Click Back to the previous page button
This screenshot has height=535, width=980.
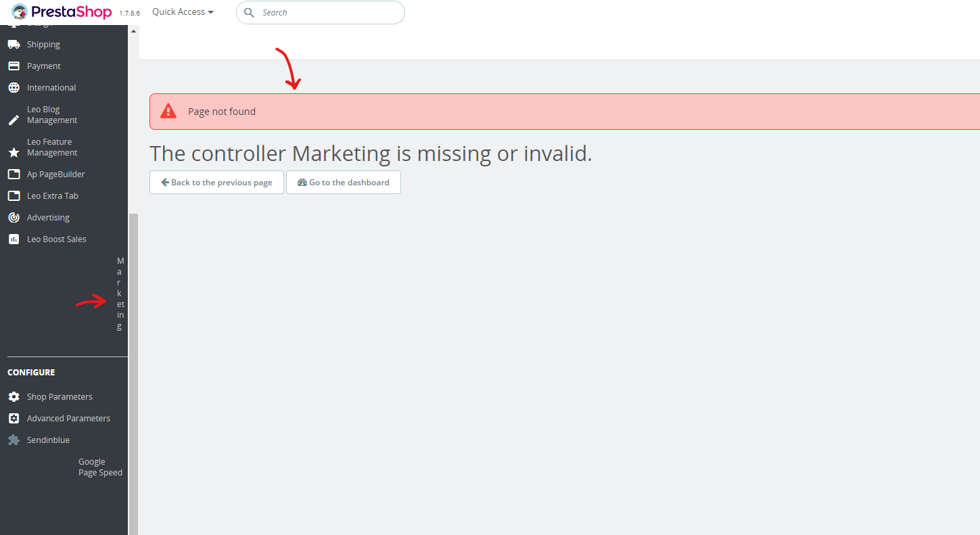click(x=216, y=183)
